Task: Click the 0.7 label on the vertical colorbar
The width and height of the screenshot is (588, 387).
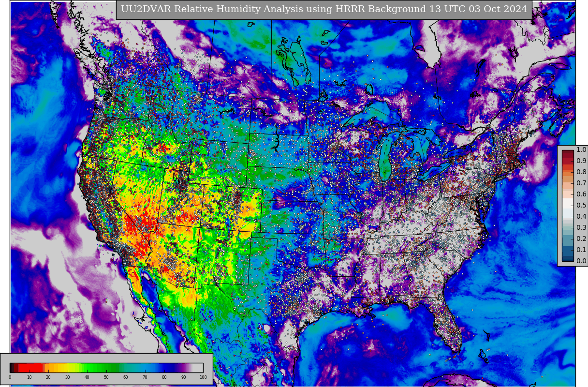Action: tap(581, 183)
